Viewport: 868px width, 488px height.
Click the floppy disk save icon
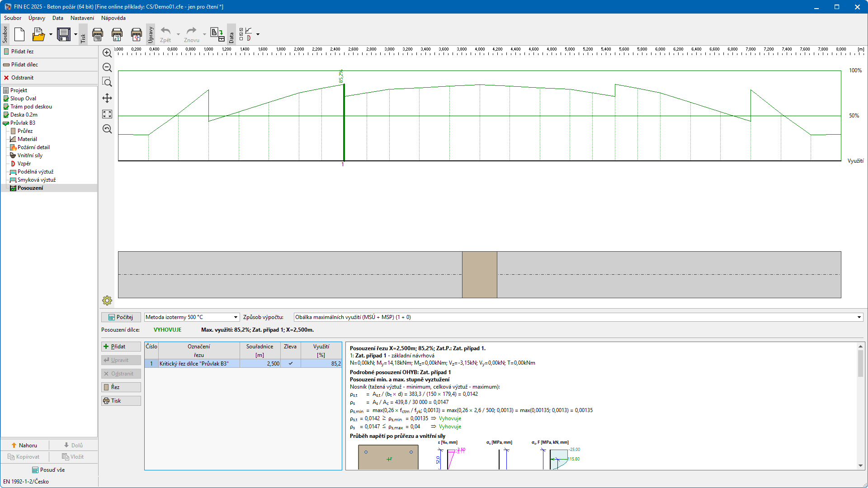tap(64, 34)
